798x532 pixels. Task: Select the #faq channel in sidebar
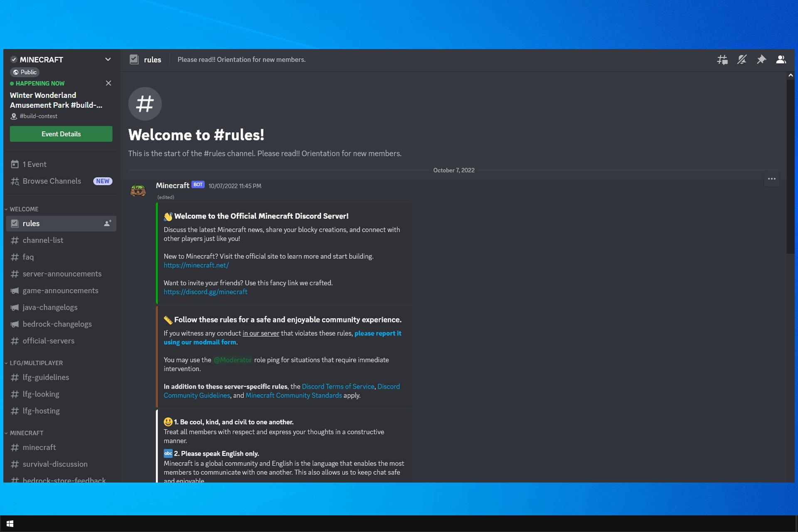[27, 256]
